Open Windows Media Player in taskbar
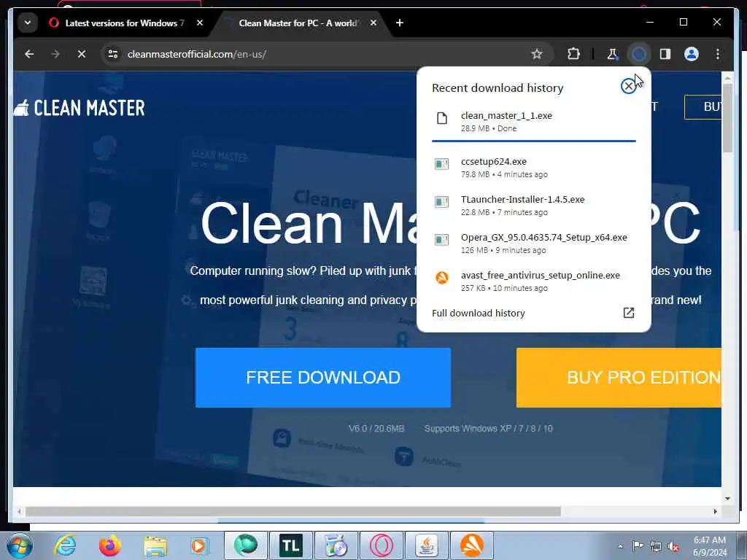The width and height of the screenshot is (747, 560). (199, 545)
